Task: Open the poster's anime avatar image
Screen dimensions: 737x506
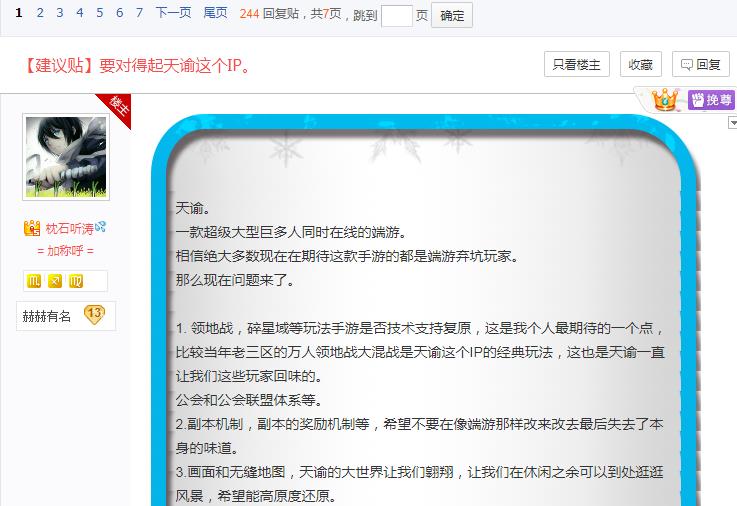Action: [65, 157]
